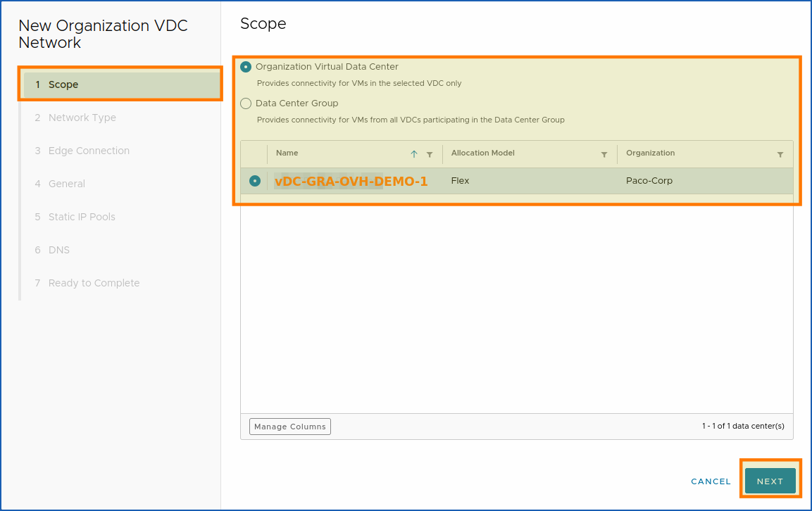Image resolution: width=812 pixels, height=511 pixels.
Task: Click the filter icon on Allocation Model column
Action: click(604, 153)
